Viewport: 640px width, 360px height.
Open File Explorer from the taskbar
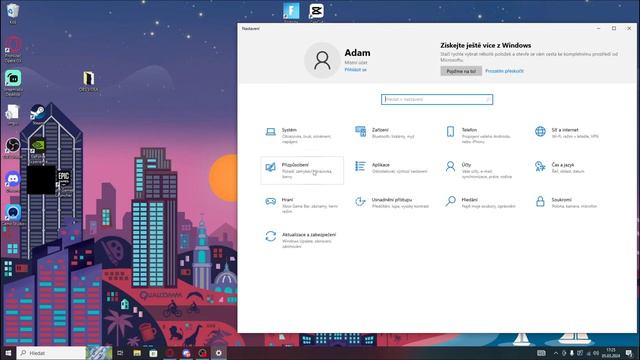[137, 353]
